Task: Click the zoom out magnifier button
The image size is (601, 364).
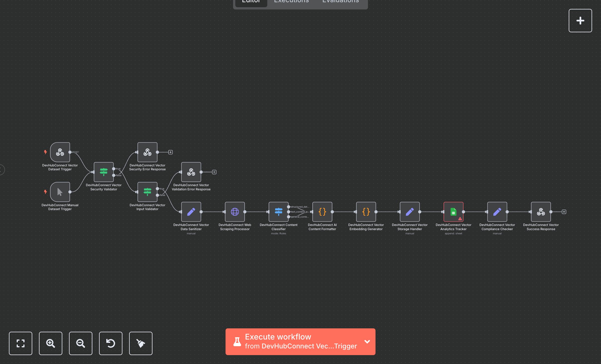Action: 81,343
